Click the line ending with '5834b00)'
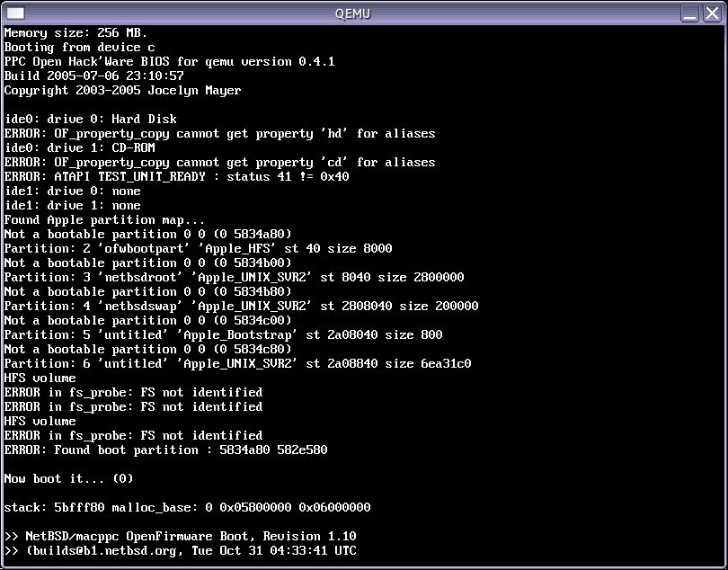 [x=147, y=263]
